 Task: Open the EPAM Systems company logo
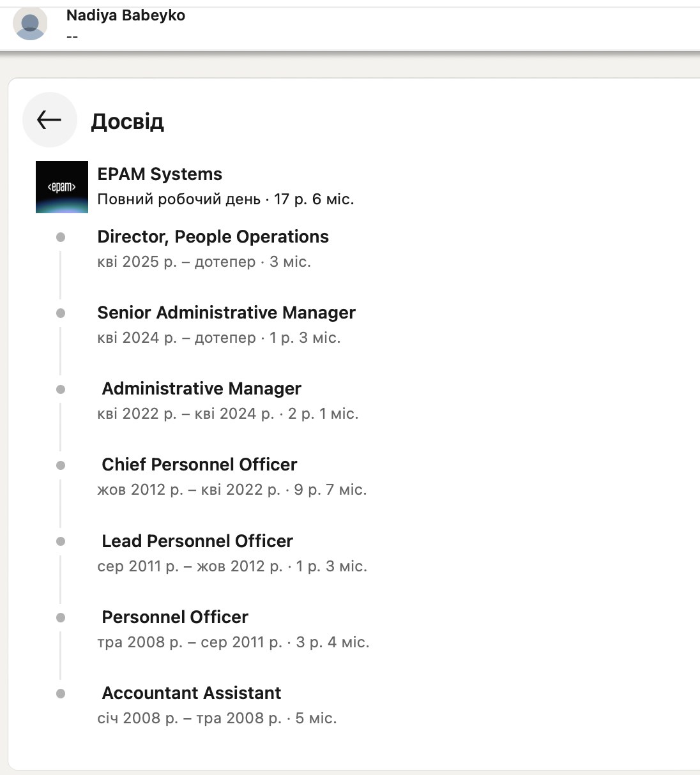click(62, 186)
